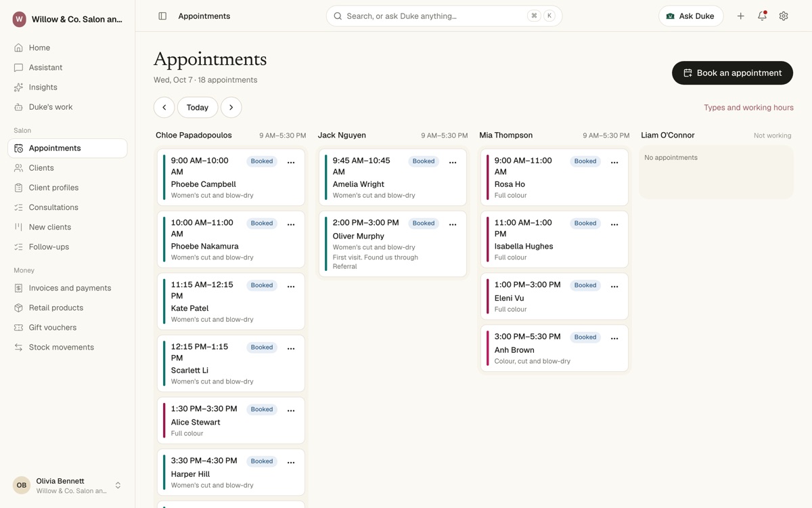Open Invoices and payments
This screenshot has height=508, width=812.
tap(68, 288)
